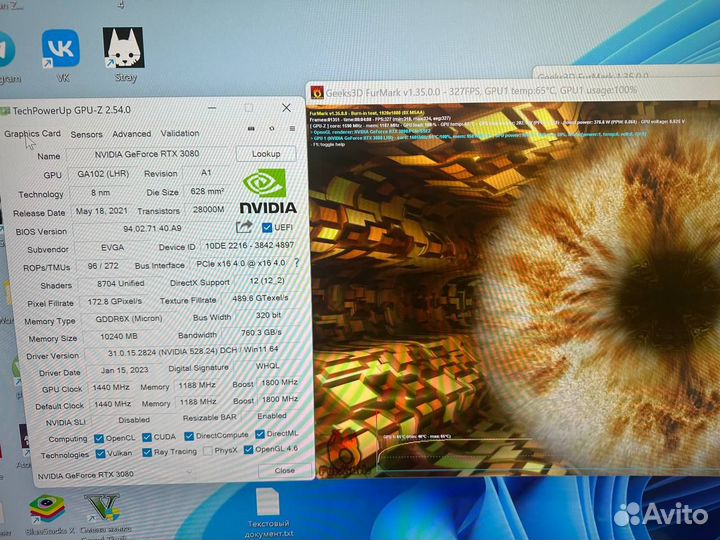The height and width of the screenshot is (540, 720).
Task: Click the GPU-Z title bar app icon
Action: pos(5,111)
